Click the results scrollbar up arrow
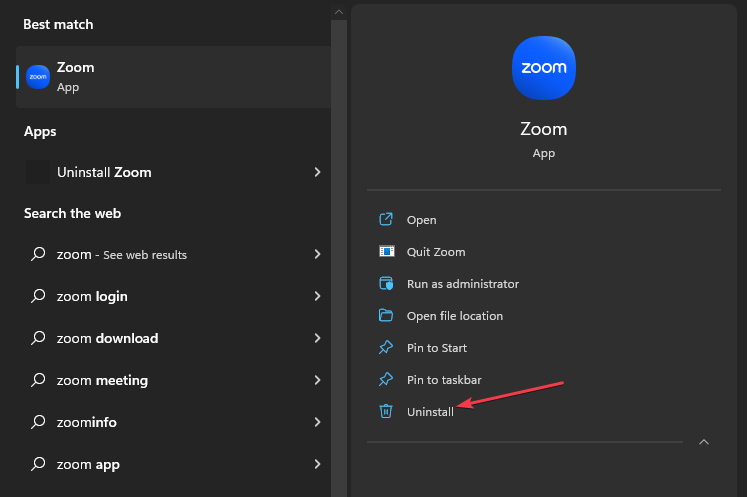This screenshot has width=747, height=497. coord(339,12)
